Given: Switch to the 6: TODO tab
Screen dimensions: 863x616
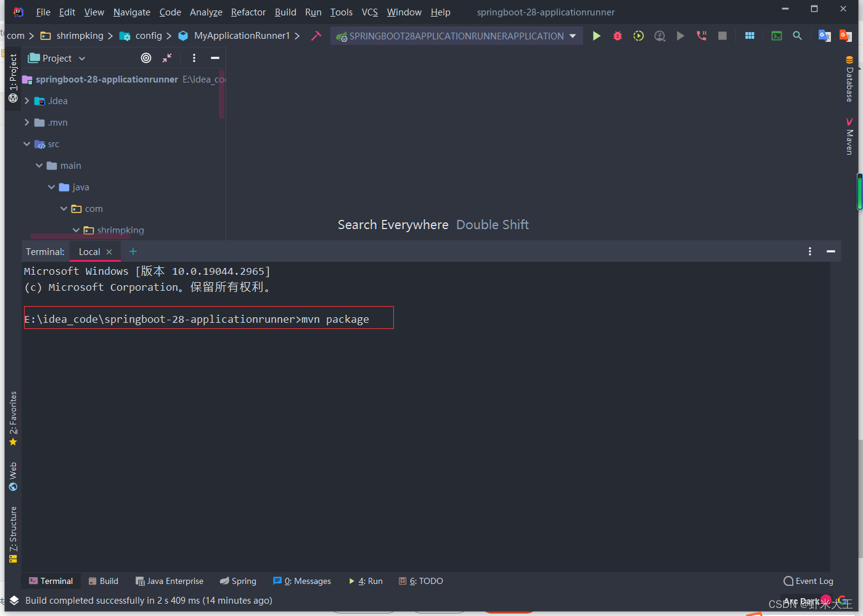Looking at the screenshot, I should (x=421, y=581).
